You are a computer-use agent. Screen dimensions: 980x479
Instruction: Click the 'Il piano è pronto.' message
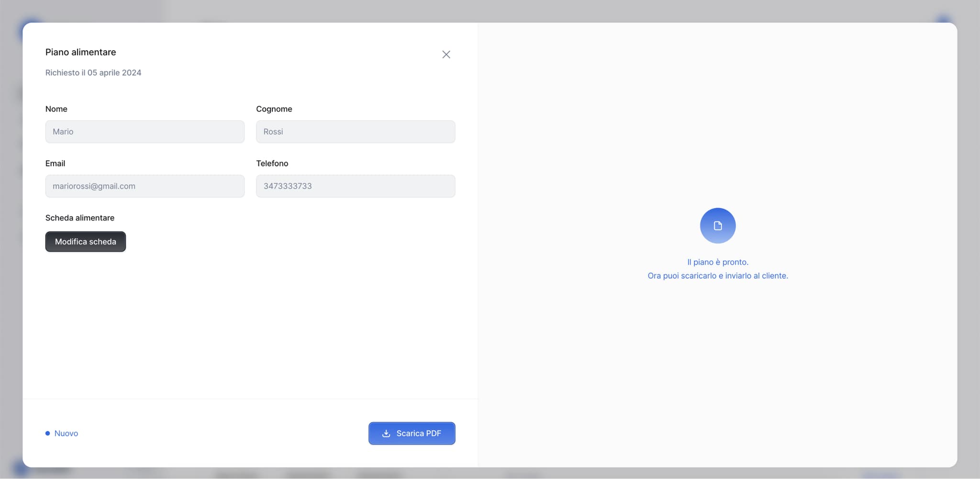pyautogui.click(x=717, y=262)
